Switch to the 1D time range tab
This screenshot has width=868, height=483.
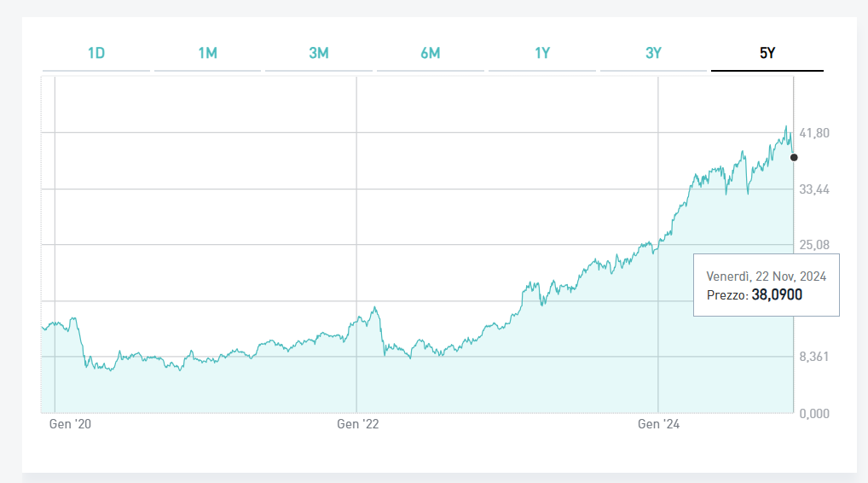tap(96, 53)
